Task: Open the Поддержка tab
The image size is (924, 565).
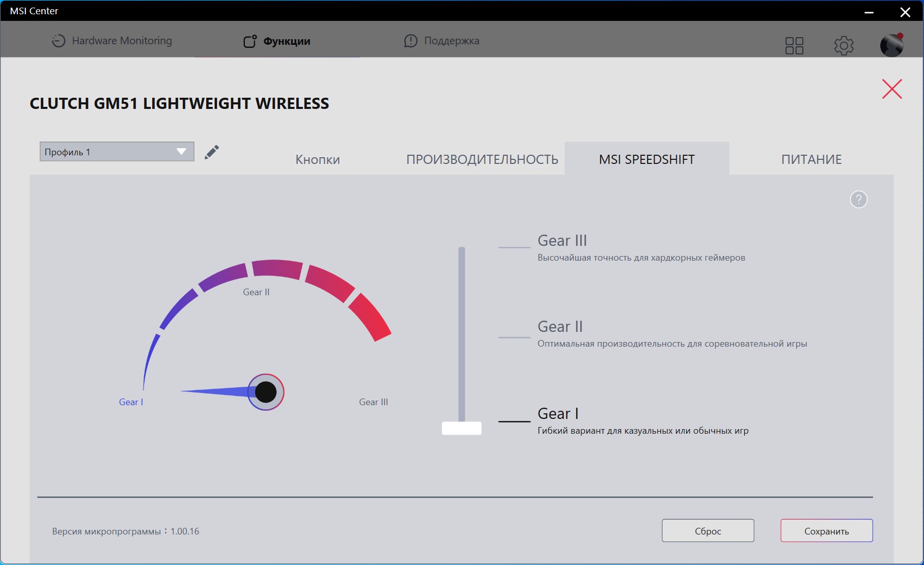Action: point(441,41)
